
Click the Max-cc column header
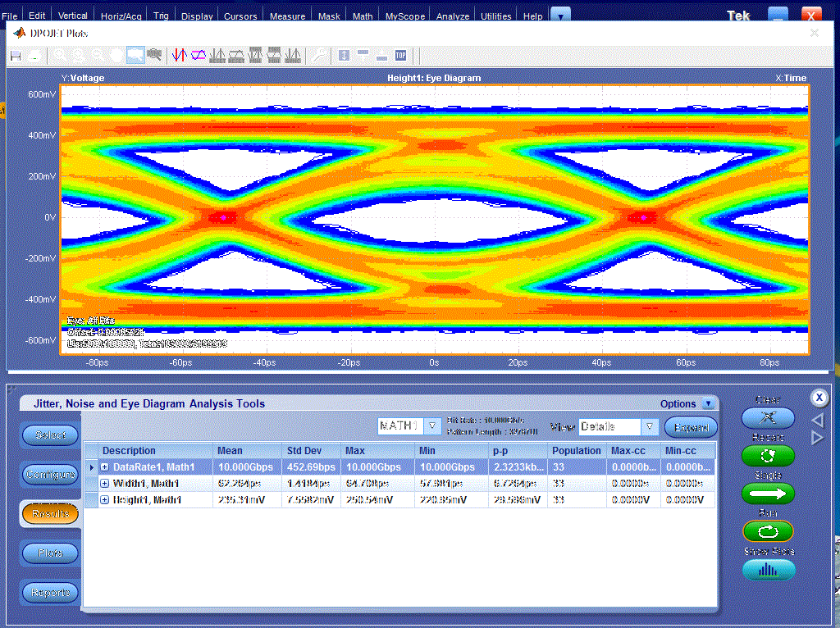click(x=634, y=451)
